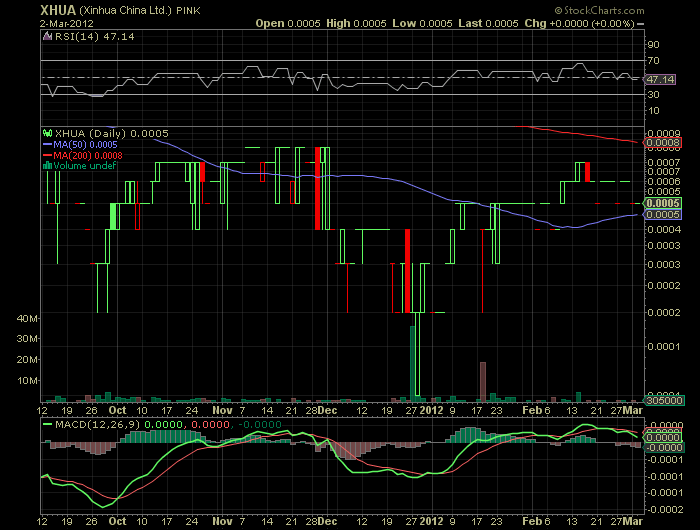Click the 0.0006 price axis label
Viewport: 700px width, 530px height.
tap(664, 181)
